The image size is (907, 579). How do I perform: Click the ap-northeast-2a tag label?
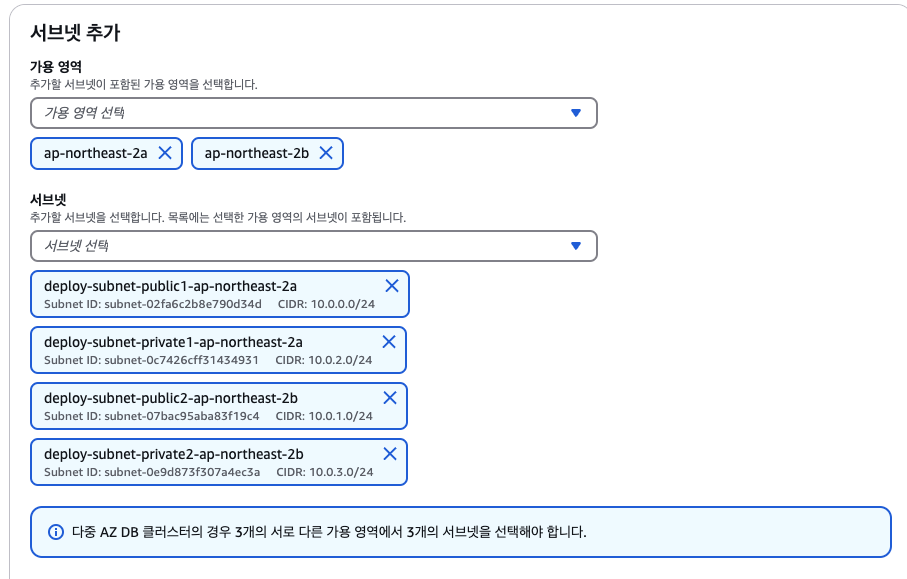tap(95, 153)
